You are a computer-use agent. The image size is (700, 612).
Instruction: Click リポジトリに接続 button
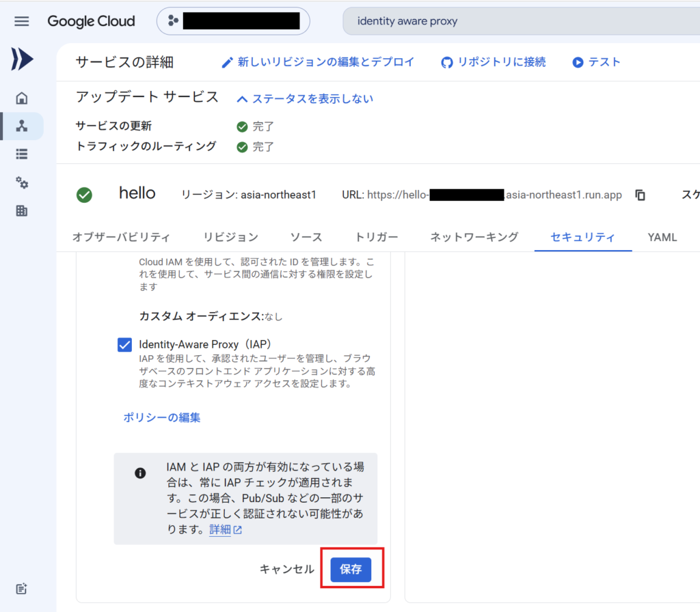(494, 62)
